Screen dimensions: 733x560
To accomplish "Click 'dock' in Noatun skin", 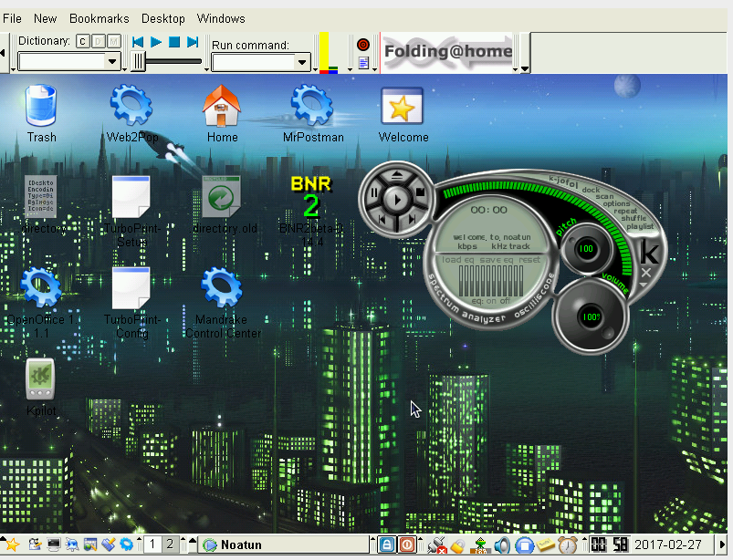I will point(591,190).
